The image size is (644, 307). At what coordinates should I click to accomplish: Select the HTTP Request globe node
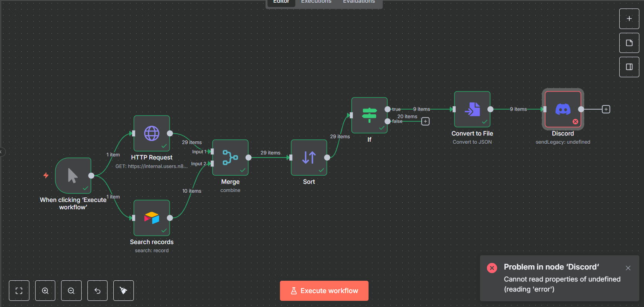point(152,133)
